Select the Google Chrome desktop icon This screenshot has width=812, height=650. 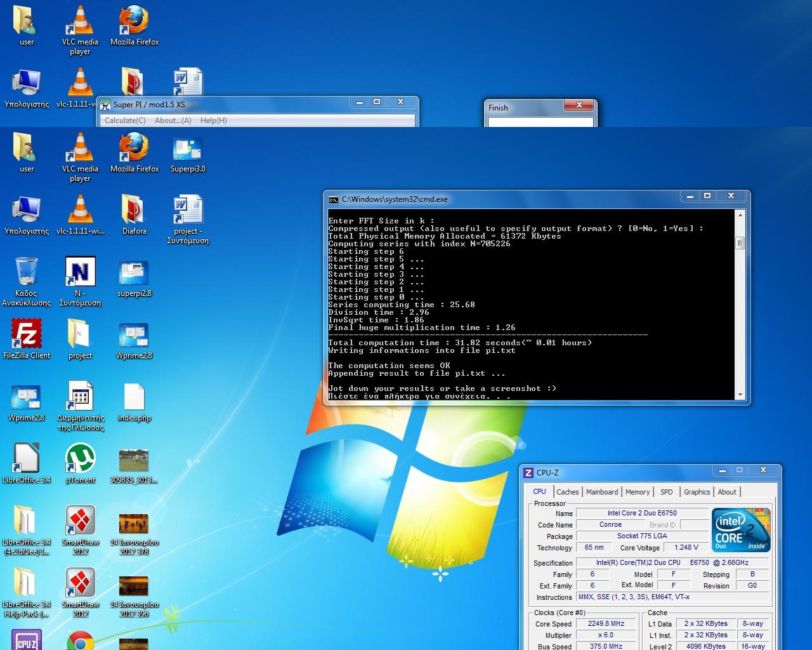point(80,640)
